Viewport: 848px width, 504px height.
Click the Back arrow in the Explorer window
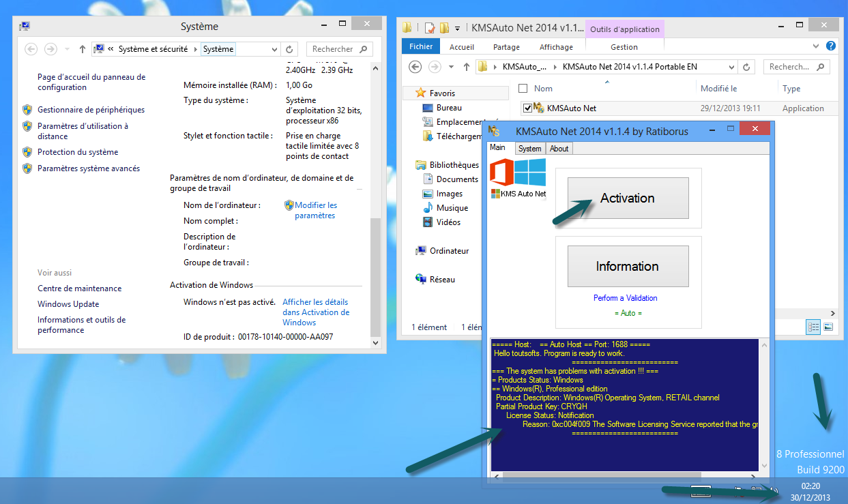click(414, 67)
